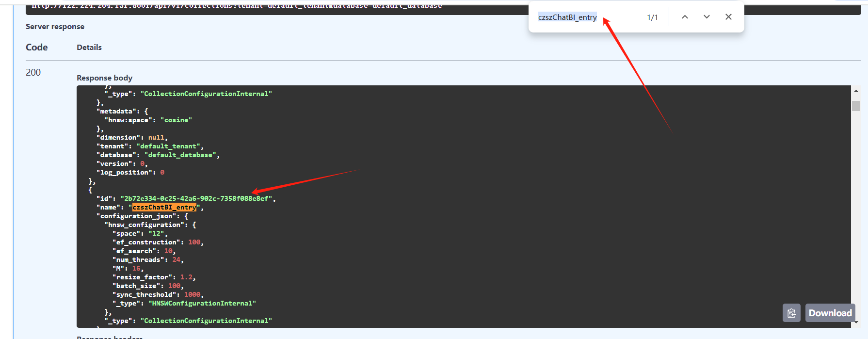Click the Response body label
868x339 pixels.
tap(104, 78)
